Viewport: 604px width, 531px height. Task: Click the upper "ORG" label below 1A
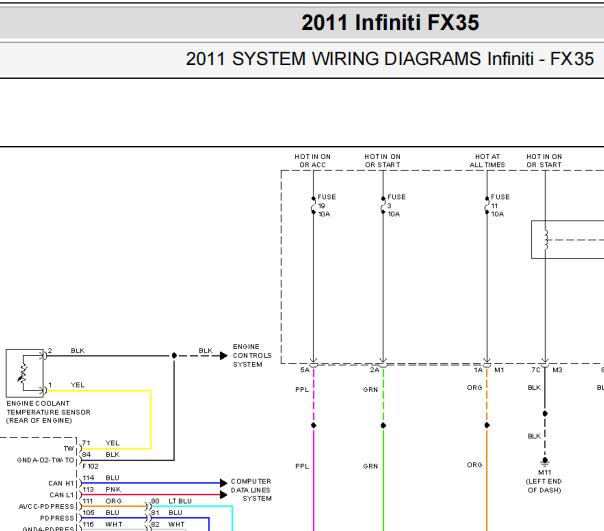point(474,388)
